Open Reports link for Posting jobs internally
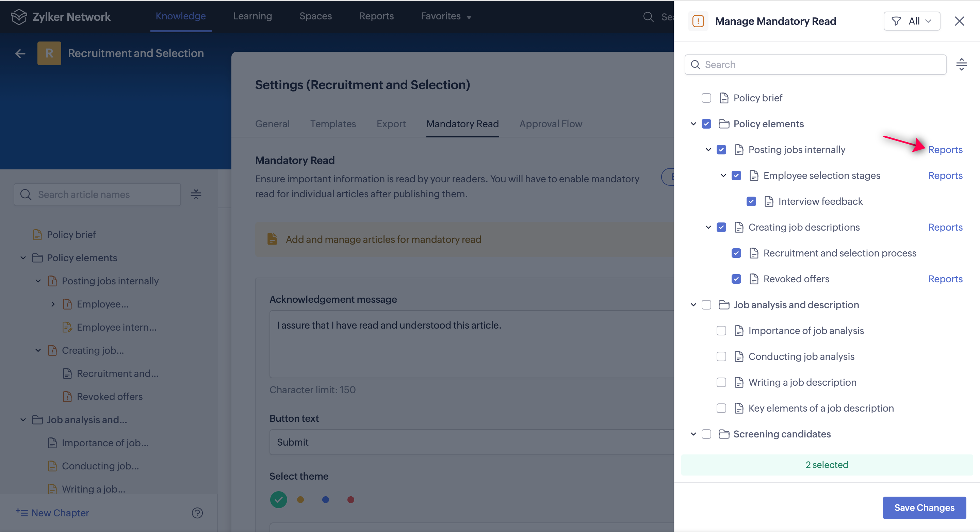This screenshot has height=532, width=980. (x=945, y=150)
